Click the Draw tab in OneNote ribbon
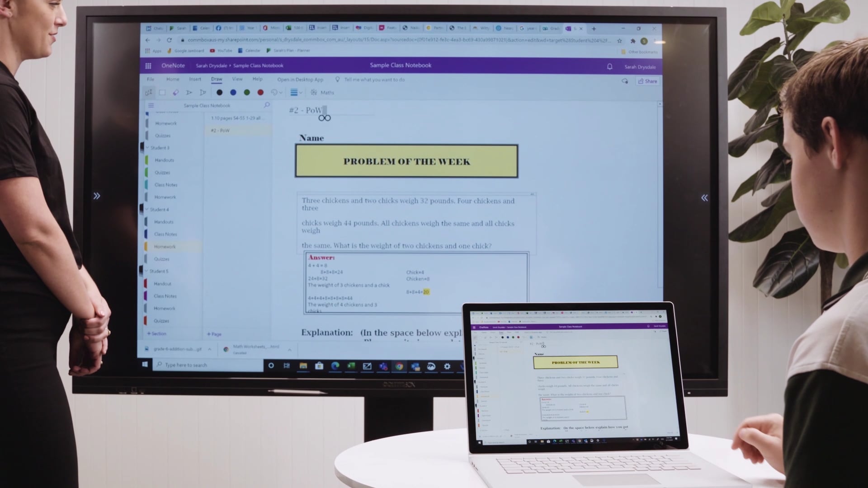The width and height of the screenshot is (868, 488). click(x=217, y=79)
